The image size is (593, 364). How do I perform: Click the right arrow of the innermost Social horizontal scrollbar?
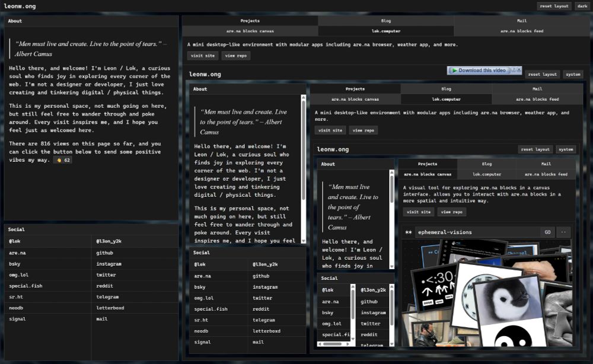click(348, 344)
